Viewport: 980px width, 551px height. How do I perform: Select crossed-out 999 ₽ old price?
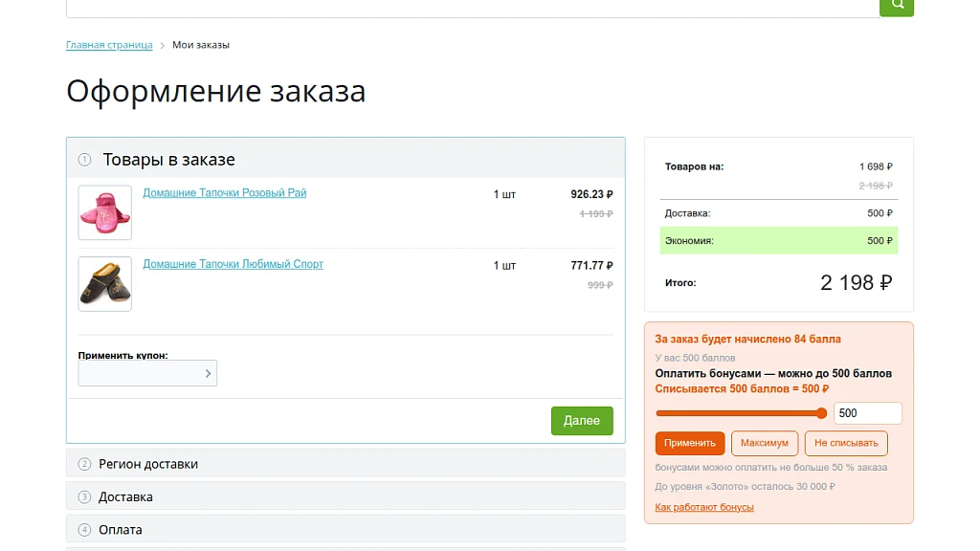[x=600, y=285]
